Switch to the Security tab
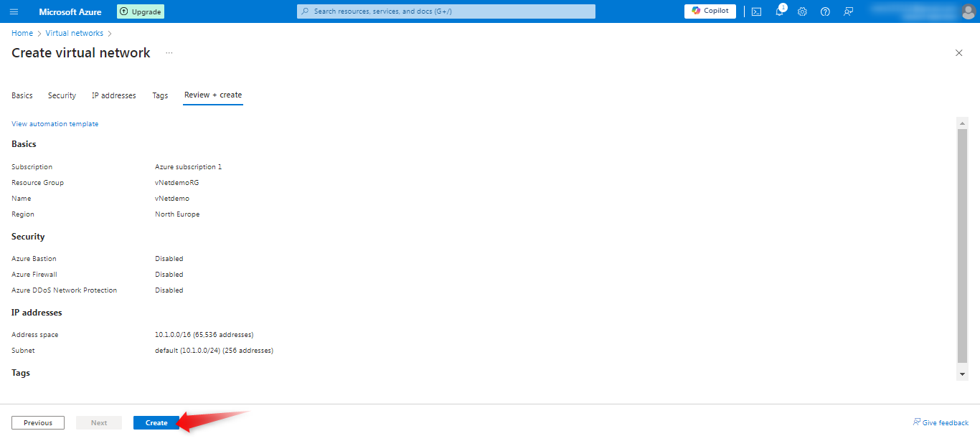 pos(62,95)
